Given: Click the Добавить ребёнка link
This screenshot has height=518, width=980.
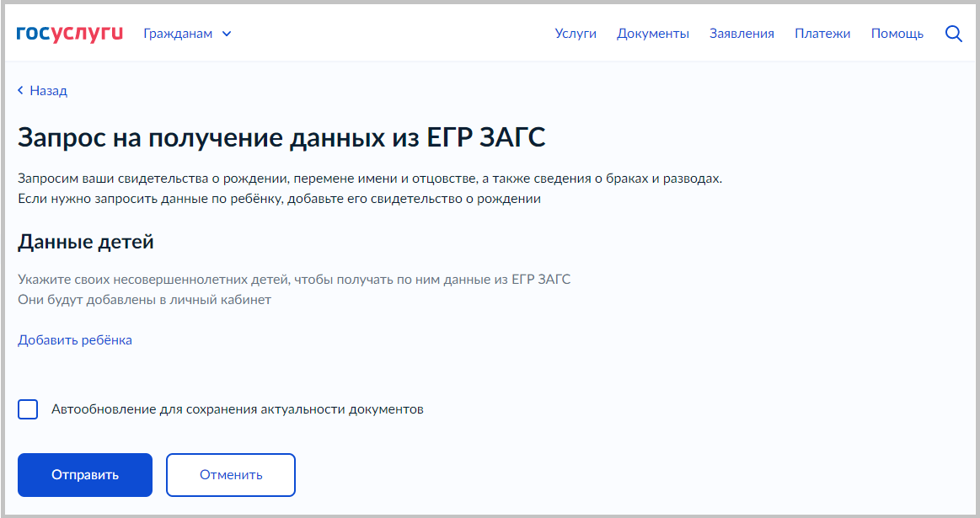Looking at the screenshot, I should pyautogui.click(x=75, y=340).
